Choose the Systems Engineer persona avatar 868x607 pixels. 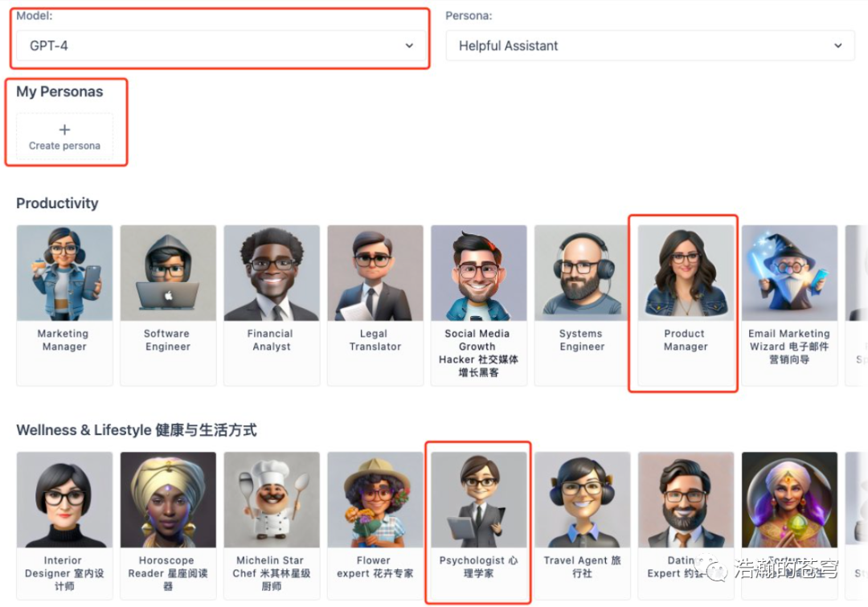[x=582, y=273]
